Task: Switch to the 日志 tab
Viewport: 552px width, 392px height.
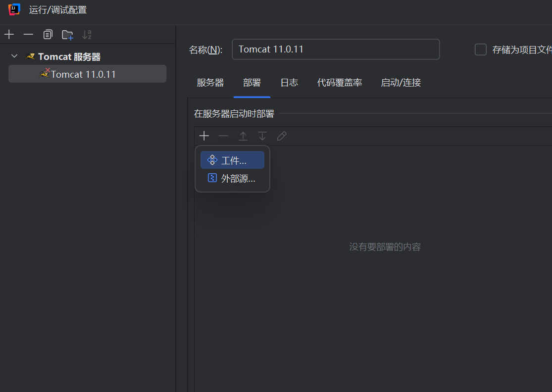Action: (x=290, y=83)
